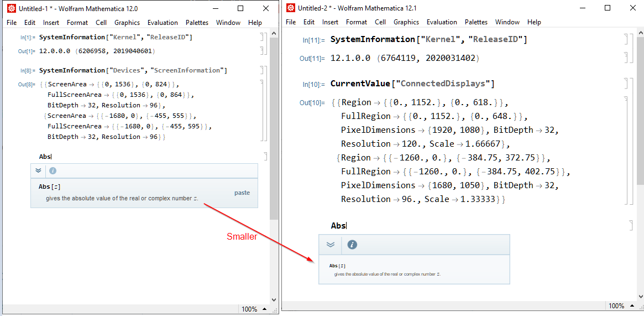This screenshot has height=316, width=644.
Task: Select In[11] cell bracket in 12.1 window
Action: [626, 39]
